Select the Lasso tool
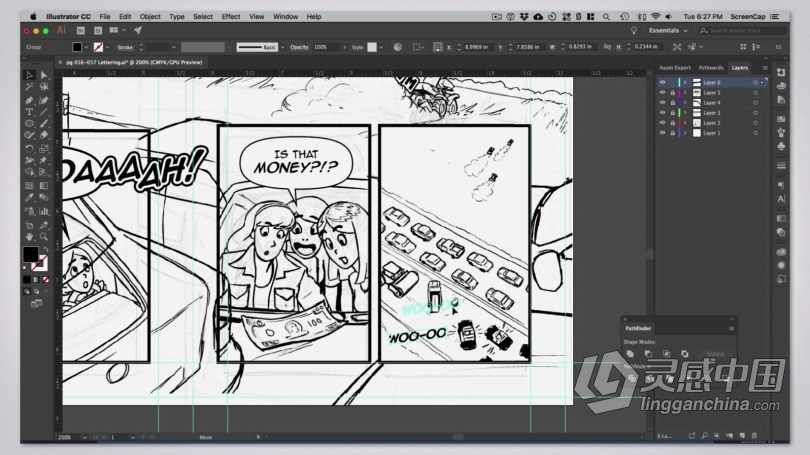Image resolution: width=810 pixels, height=455 pixels. point(44,87)
